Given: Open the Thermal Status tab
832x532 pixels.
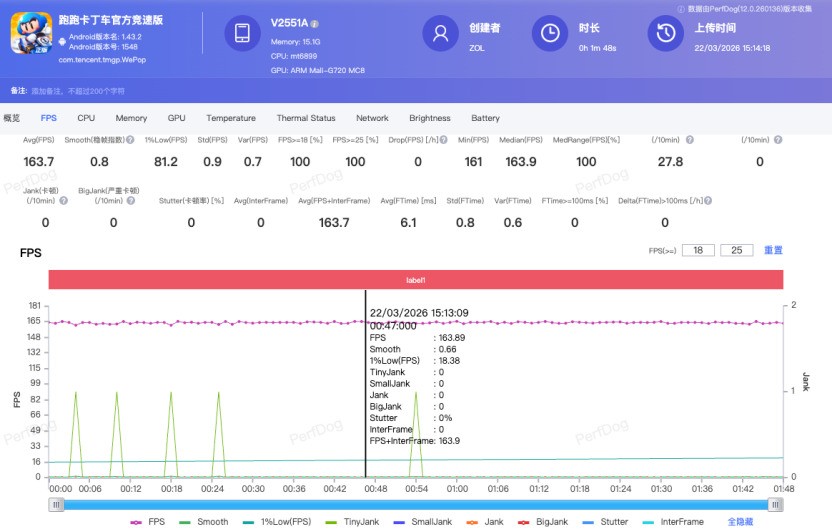Looking at the screenshot, I should (x=306, y=118).
